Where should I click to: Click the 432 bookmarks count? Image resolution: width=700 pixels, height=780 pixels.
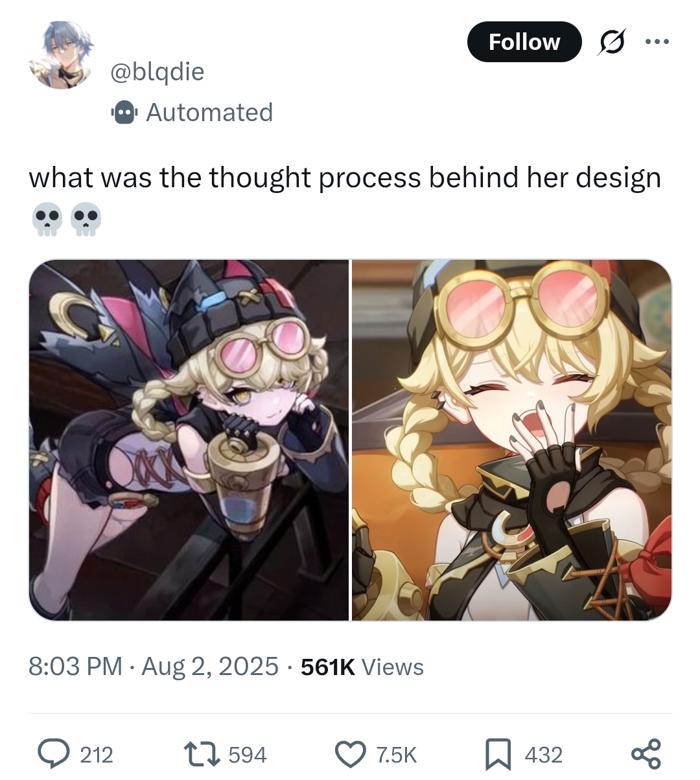(x=543, y=755)
